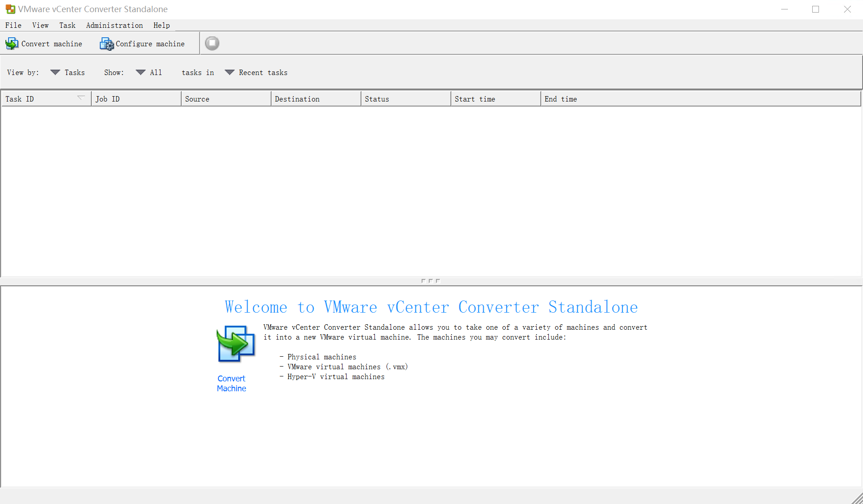Click the Task ID sort arrow indicator
This screenshot has width=863, height=504.
tap(81, 97)
